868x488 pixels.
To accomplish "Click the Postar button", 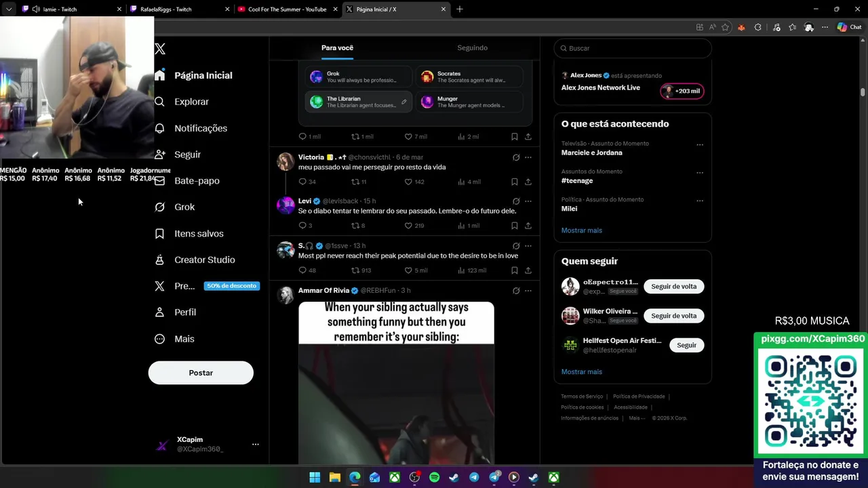I will point(201,373).
